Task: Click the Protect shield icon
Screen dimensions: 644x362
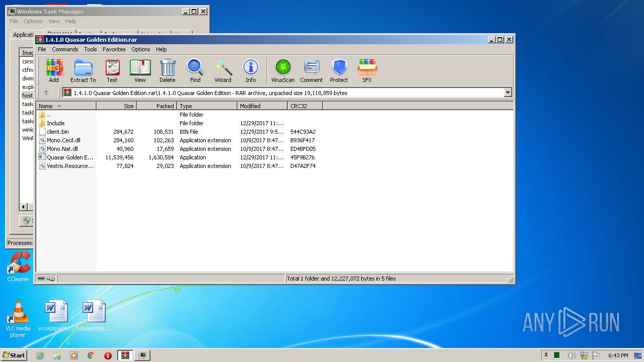Action: point(339,70)
